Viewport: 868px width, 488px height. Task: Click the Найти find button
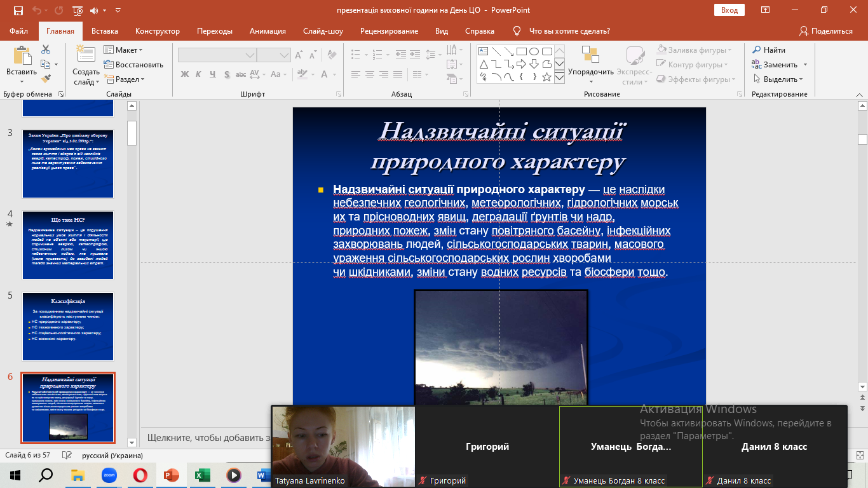point(769,50)
